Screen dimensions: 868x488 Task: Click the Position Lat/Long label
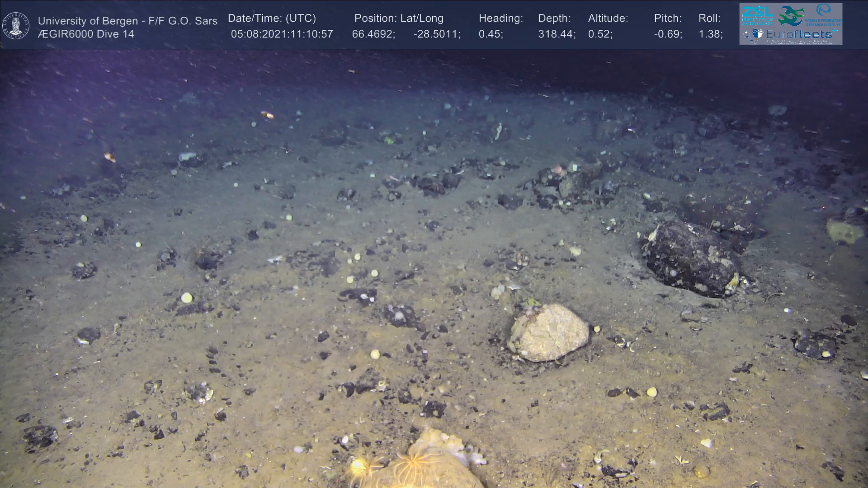click(399, 19)
